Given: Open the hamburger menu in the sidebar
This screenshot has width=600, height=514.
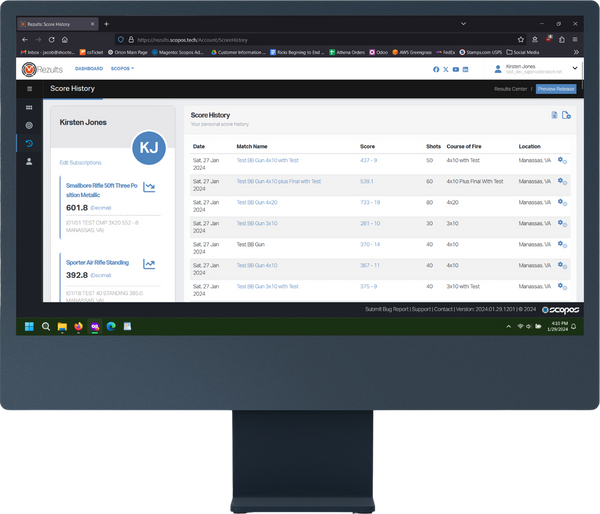Looking at the screenshot, I should click(x=29, y=89).
